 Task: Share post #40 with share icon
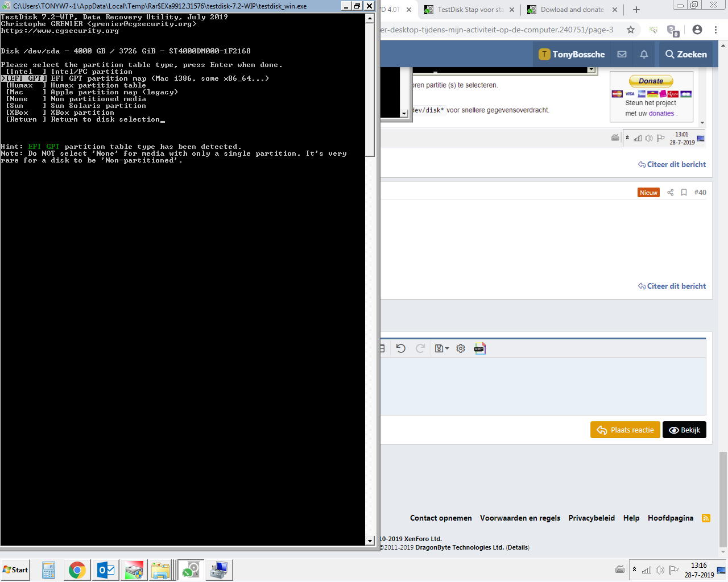coord(670,193)
